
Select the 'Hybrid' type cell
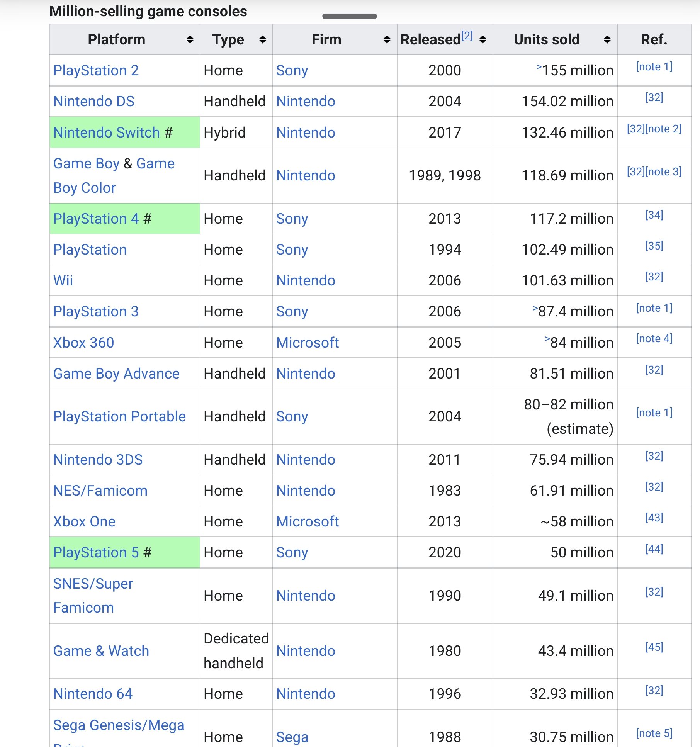pos(236,132)
